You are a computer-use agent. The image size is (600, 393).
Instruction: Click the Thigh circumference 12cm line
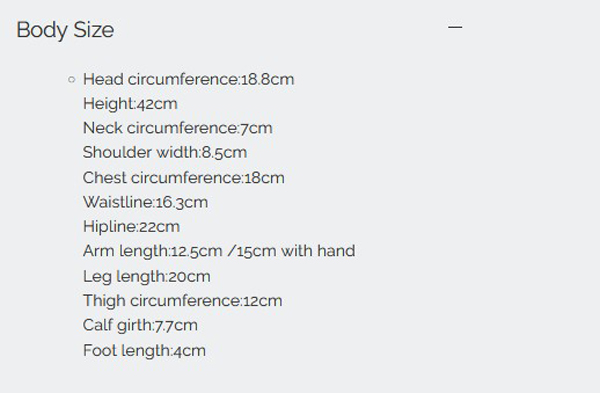coord(183,301)
